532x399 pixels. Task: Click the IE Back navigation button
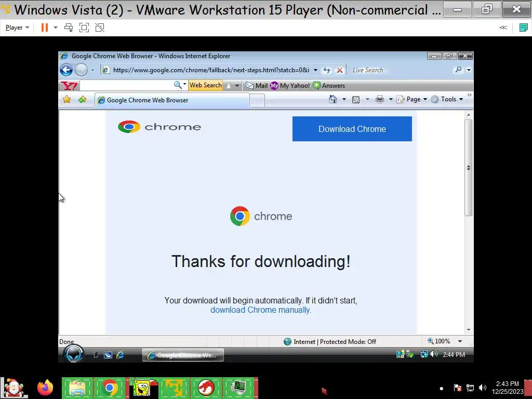point(66,70)
